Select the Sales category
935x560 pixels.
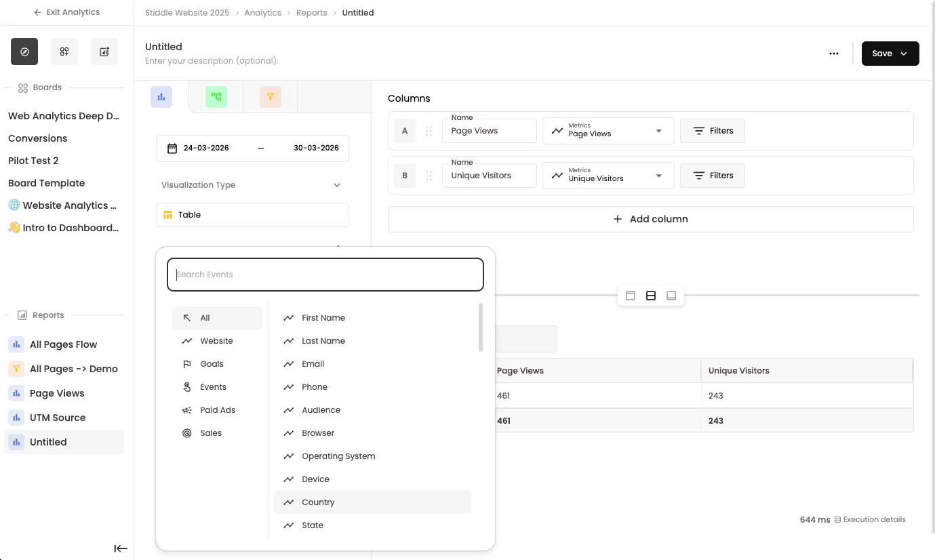[217, 433]
